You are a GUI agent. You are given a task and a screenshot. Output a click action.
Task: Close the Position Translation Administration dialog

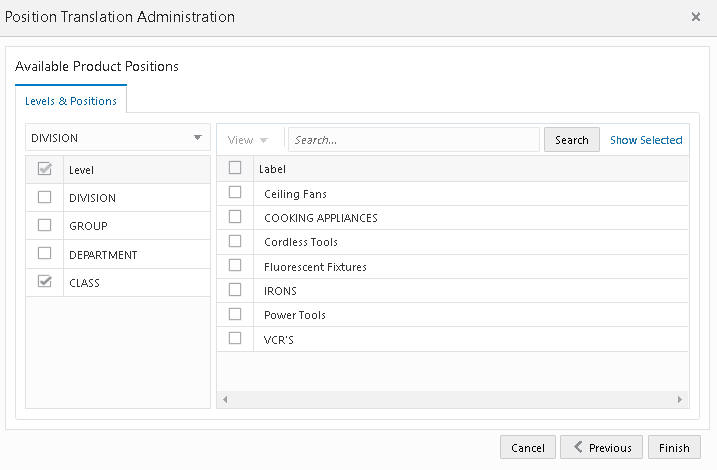point(696,17)
